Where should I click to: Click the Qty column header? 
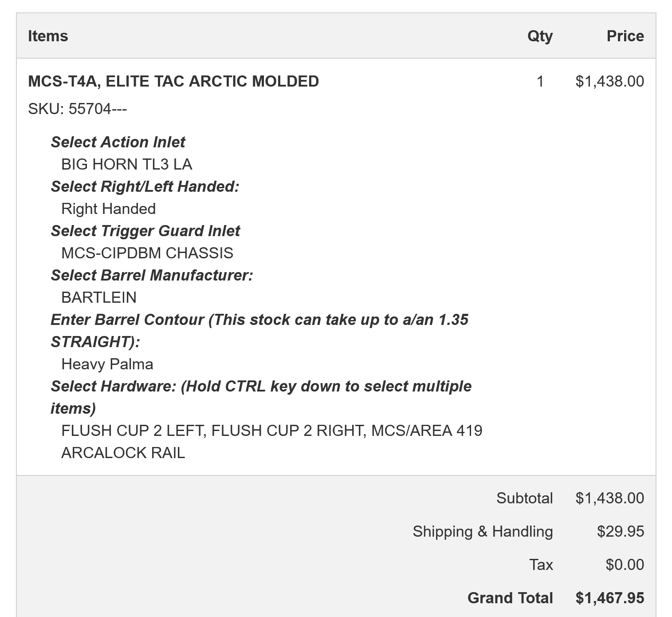pyautogui.click(x=540, y=36)
